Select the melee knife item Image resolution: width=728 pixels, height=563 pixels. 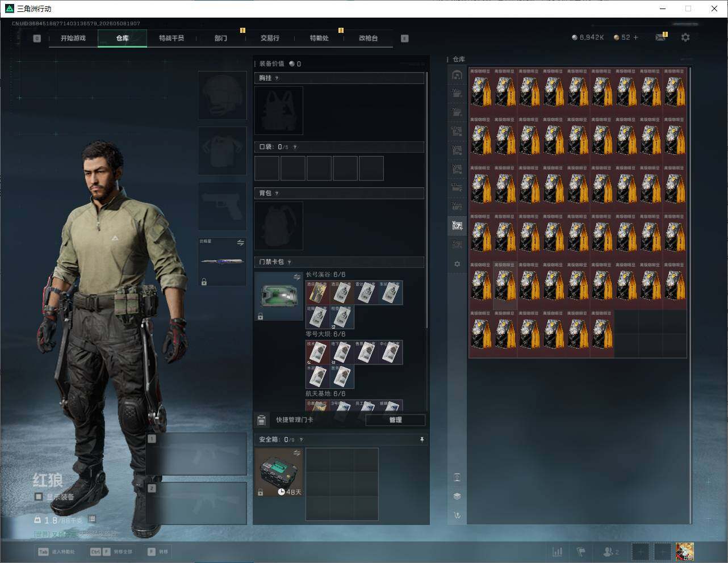(x=222, y=262)
